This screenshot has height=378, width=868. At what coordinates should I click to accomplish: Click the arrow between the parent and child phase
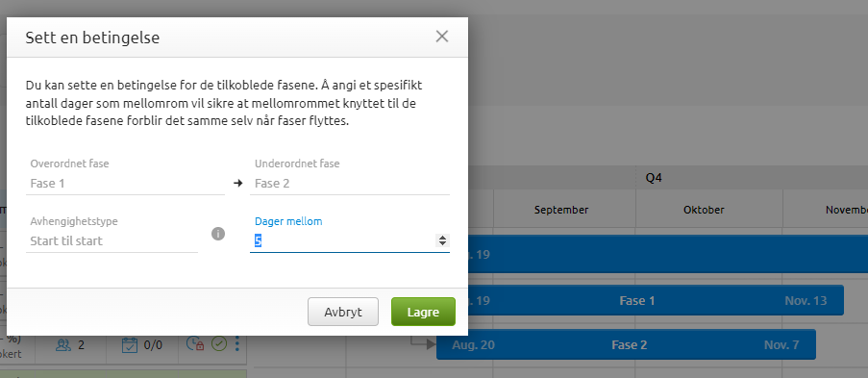(238, 183)
